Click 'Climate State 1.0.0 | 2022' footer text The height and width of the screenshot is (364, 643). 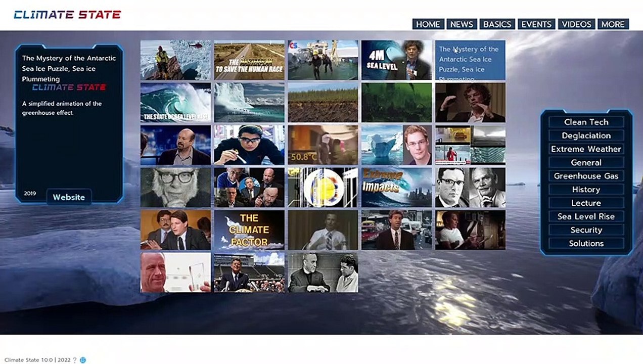pyautogui.click(x=37, y=360)
